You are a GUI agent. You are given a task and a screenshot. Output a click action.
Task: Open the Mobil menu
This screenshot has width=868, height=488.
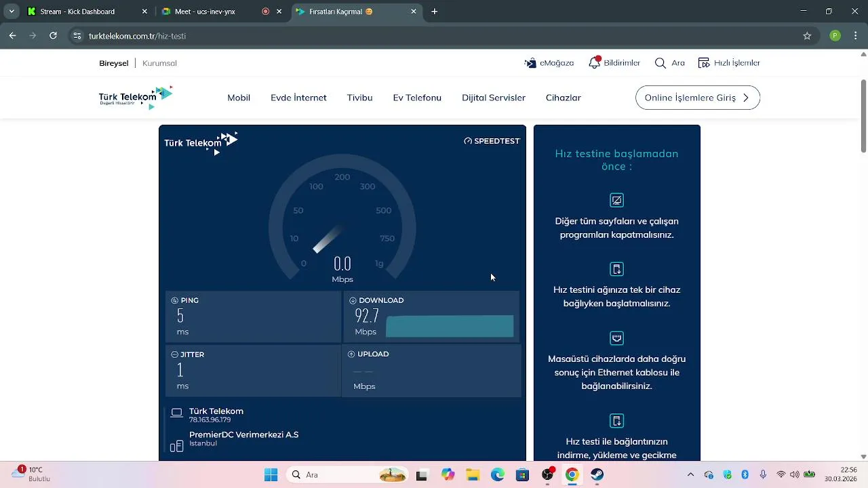239,98
